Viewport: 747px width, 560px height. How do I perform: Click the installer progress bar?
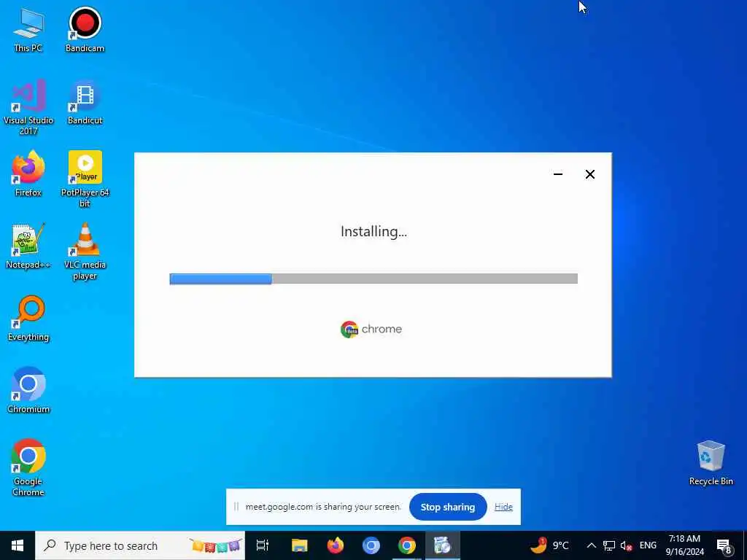[x=373, y=279]
